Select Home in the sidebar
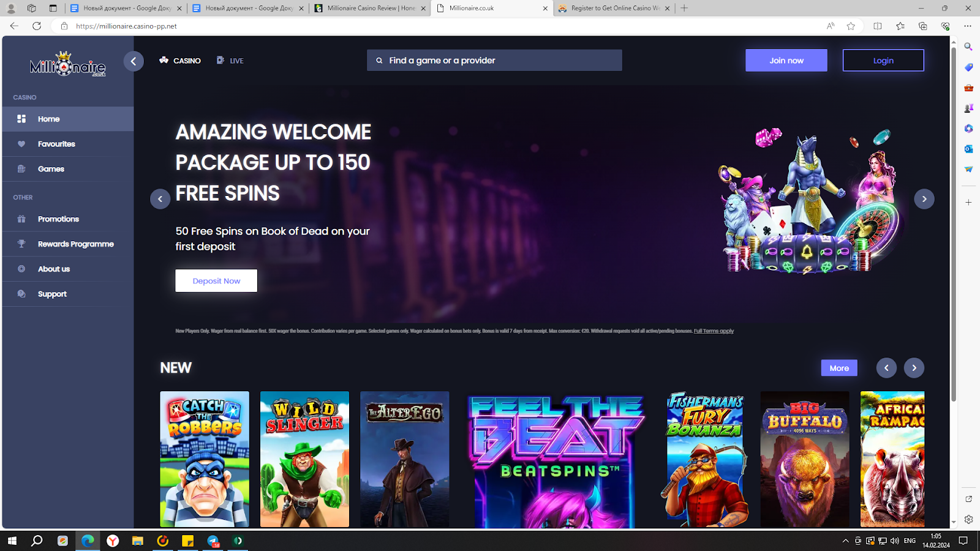 (68, 119)
